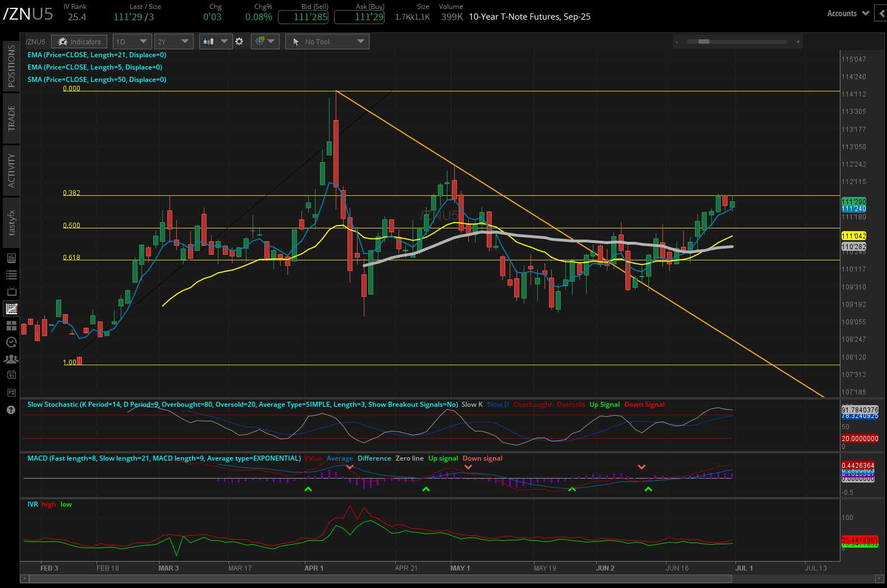887x588 pixels.
Task: Click the MACD Zero line legend
Action: click(410, 458)
